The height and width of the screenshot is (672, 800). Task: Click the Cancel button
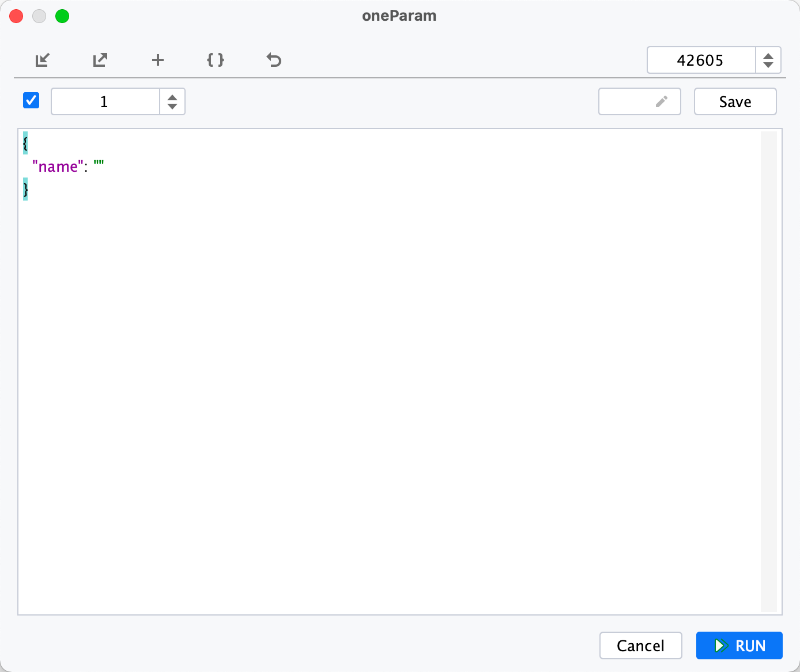click(641, 645)
